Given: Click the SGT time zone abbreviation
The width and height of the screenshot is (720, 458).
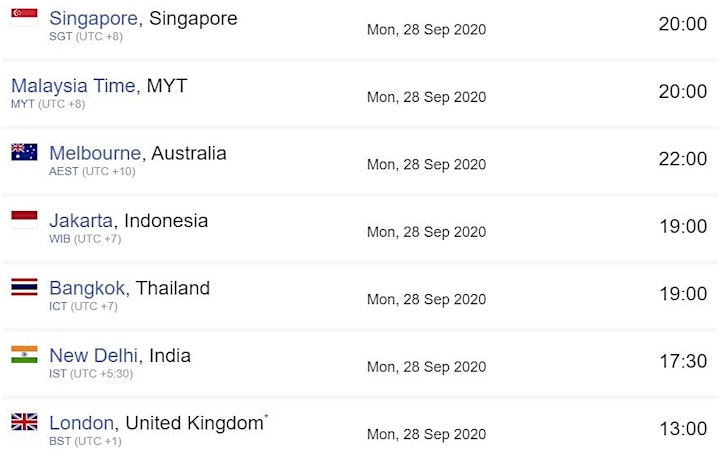Looking at the screenshot, I should point(61,36).
